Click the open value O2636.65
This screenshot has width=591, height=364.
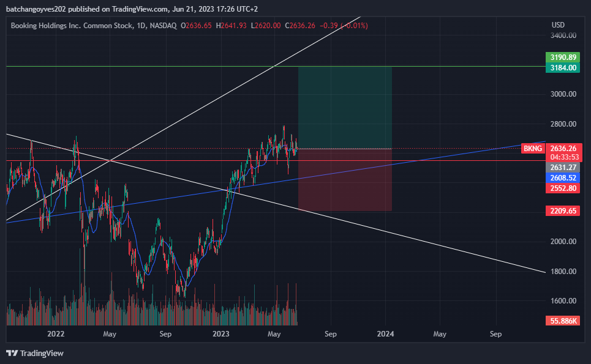click(x=196, y=26)
